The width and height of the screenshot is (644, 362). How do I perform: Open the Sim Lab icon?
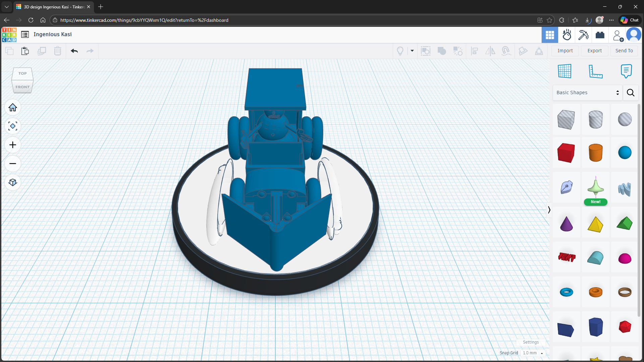(x=567, y=35)
